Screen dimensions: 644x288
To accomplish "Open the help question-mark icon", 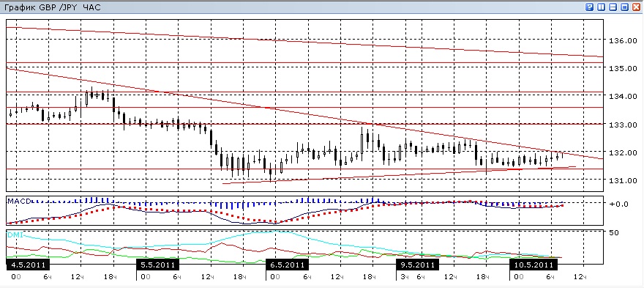I will click(589, 7).
